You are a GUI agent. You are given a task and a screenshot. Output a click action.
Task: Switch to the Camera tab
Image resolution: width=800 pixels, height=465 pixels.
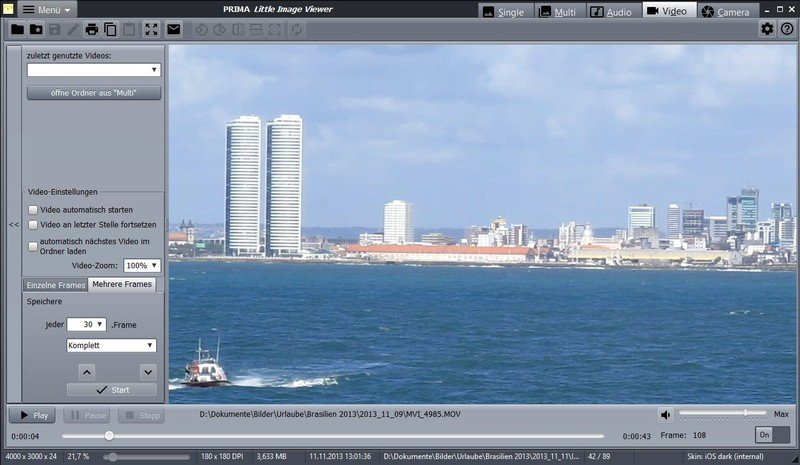click(x=726, y=12)
